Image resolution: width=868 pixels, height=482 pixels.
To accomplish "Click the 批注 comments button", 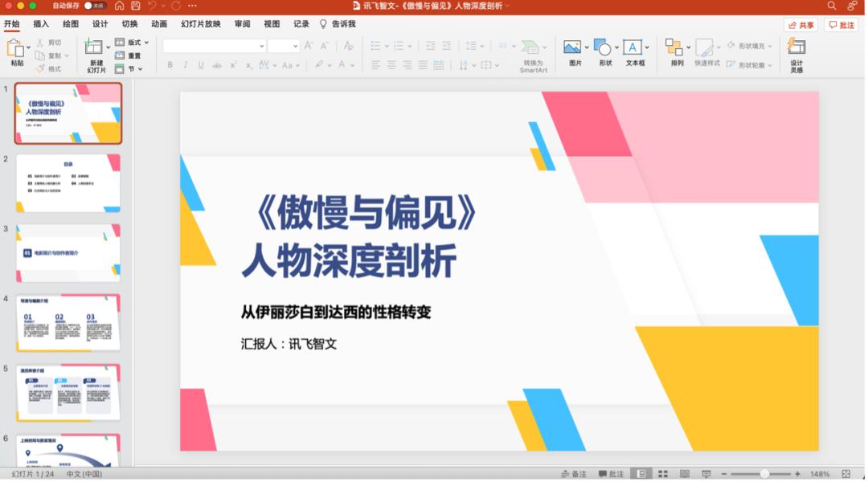I will point(841,25).
